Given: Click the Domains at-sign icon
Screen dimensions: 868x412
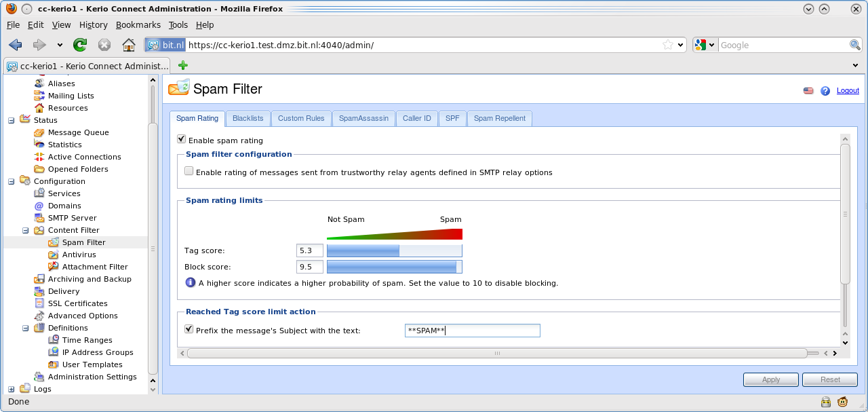Looking at the screenshot, I should point(39,206).
